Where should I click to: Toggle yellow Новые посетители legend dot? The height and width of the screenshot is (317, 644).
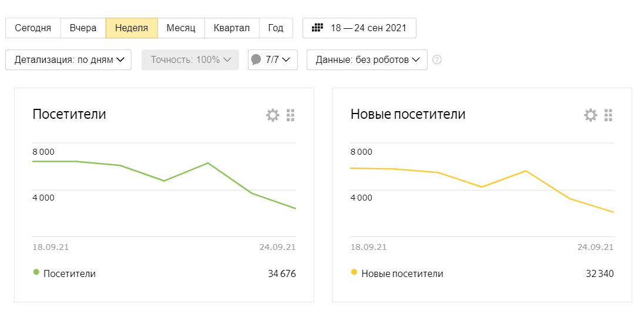[354, 272]
